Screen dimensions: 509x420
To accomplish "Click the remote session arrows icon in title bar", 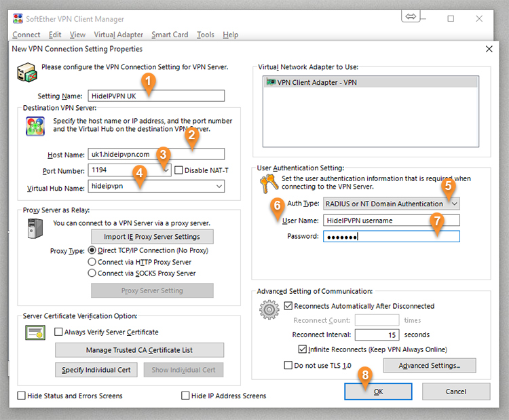I will pyautogui.click(x=411, y=16).
